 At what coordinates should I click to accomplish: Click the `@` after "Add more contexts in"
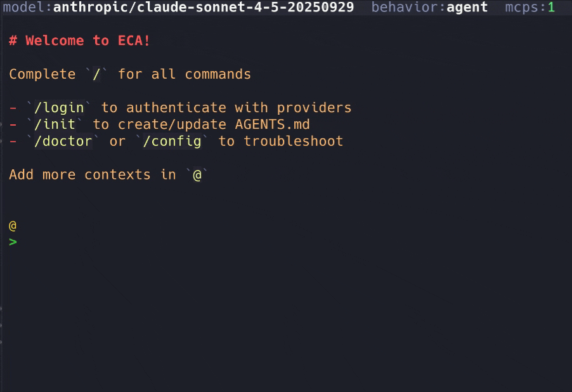pos(197,175)
